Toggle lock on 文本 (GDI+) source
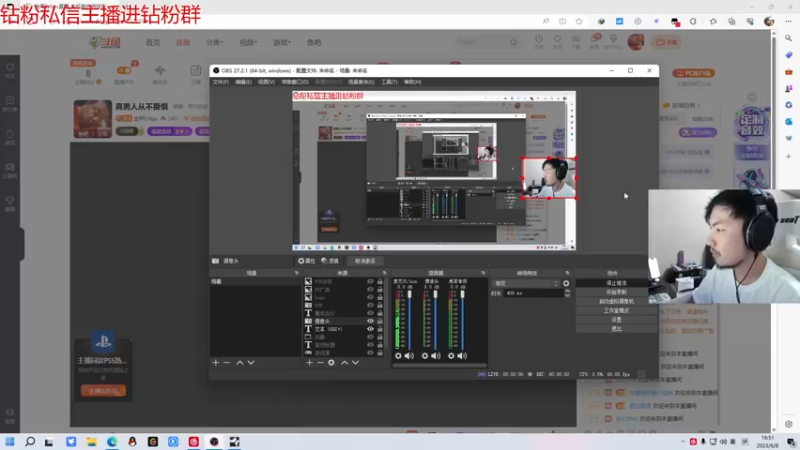 pos(380,329)
